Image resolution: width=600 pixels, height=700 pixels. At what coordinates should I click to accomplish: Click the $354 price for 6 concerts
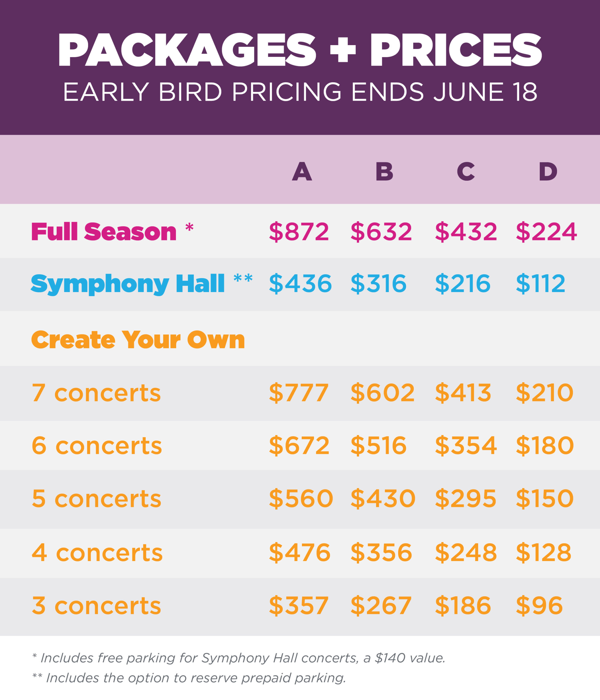tap(465, 446)
